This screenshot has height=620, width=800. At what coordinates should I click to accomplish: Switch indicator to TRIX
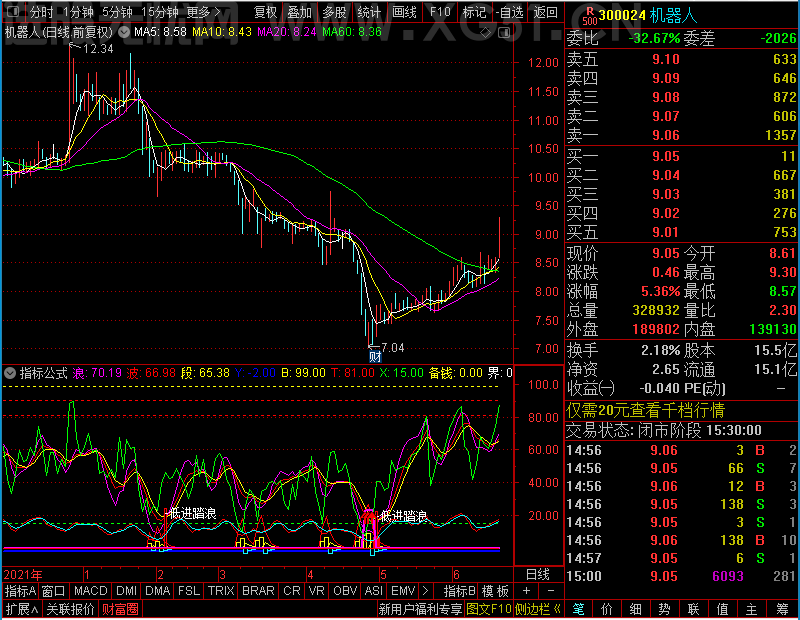(221, 591)
